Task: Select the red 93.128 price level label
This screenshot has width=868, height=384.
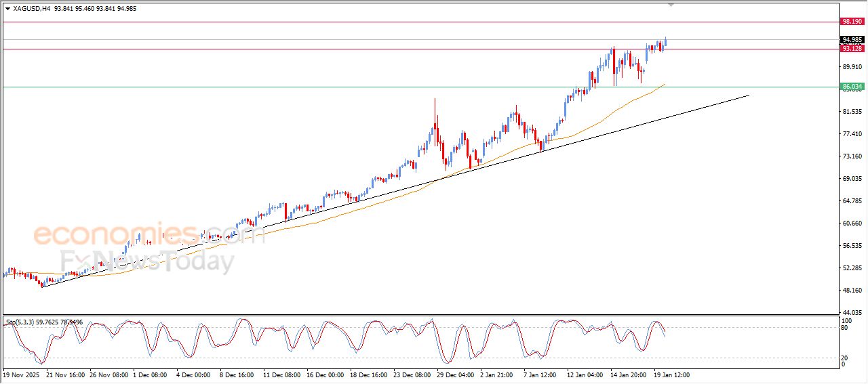Action: [852, 49]
